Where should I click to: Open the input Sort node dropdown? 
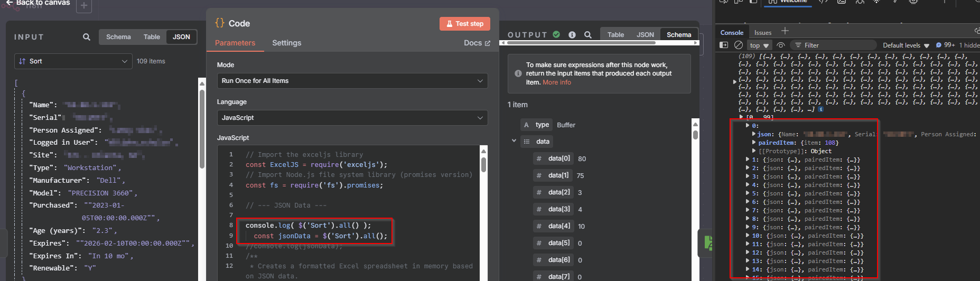coord(73,61)
